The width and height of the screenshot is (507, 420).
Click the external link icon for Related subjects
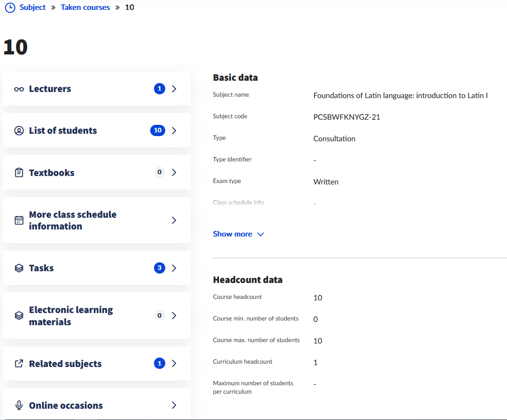pos(19,364)
